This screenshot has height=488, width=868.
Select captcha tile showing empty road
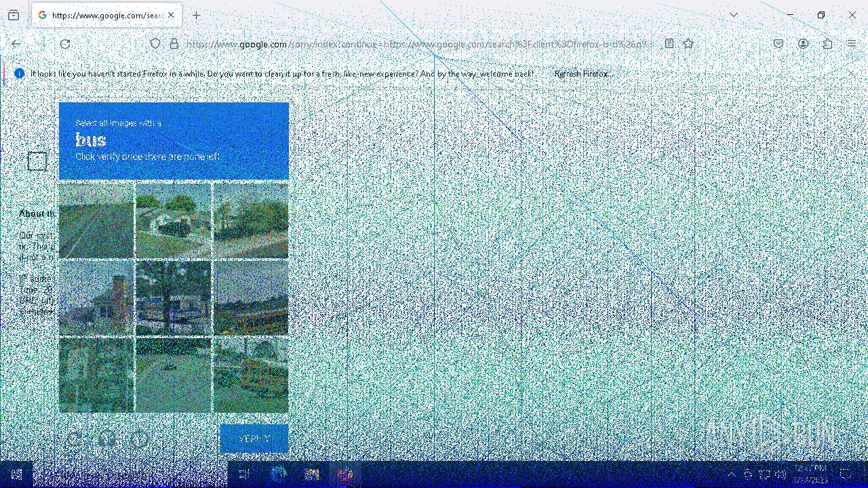[x=96, y=220]
